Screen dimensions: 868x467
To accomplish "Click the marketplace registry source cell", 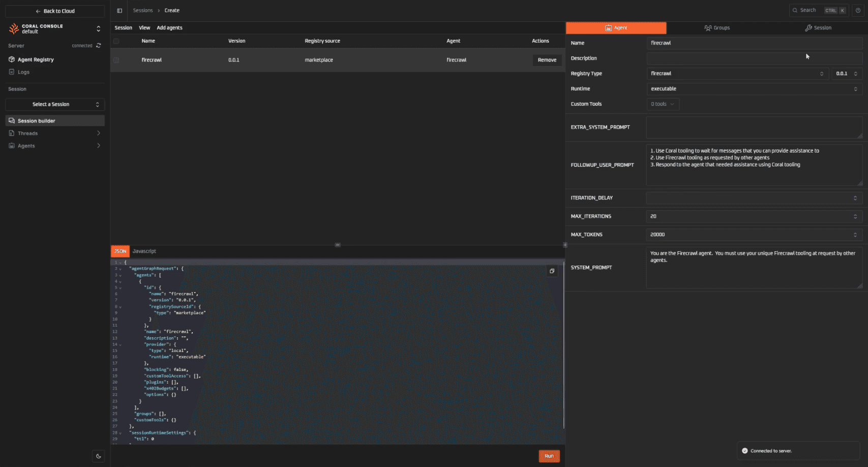I will pyautogui.click(x=319, y=60).
